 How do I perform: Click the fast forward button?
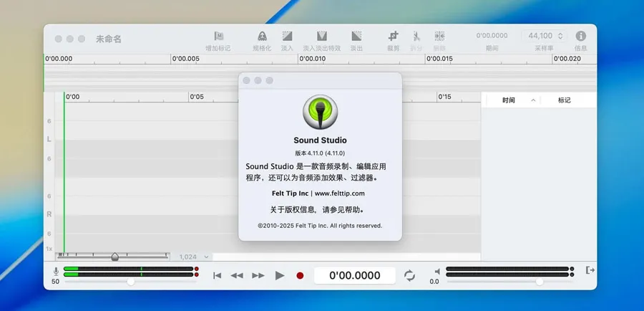pyautogui.click(x=258, y=275)
